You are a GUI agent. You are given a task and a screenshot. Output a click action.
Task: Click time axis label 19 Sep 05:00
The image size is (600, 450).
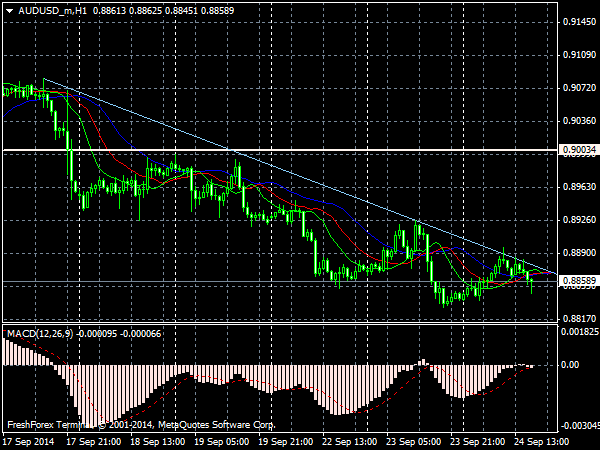(222, 442)
